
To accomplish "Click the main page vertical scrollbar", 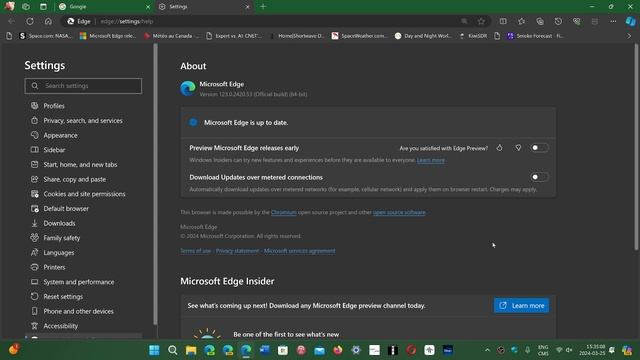I will point(636,147).
